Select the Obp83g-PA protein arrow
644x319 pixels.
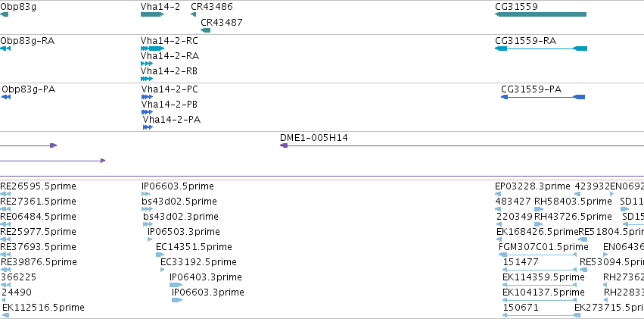pyautogui.click(x=6, y=97)
